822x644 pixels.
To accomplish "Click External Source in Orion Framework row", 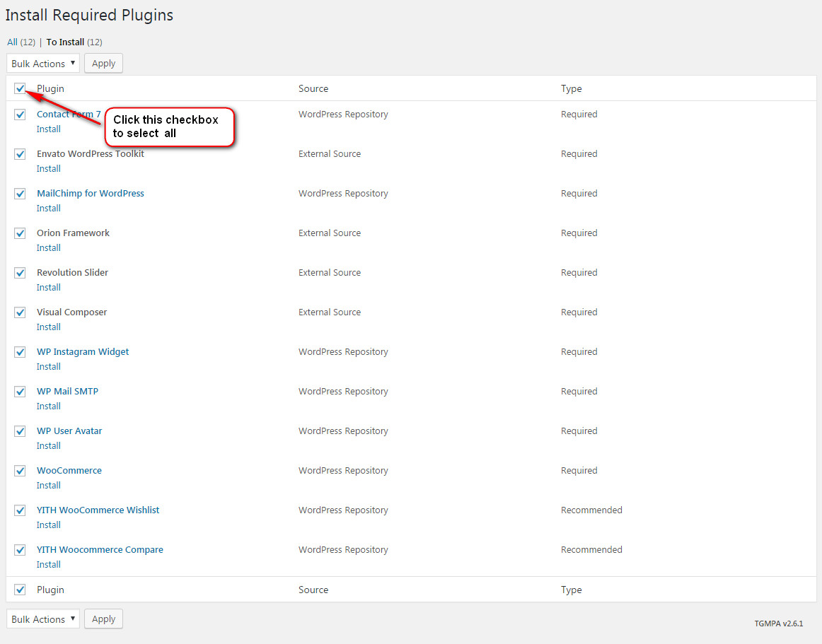I will [330, 233].
